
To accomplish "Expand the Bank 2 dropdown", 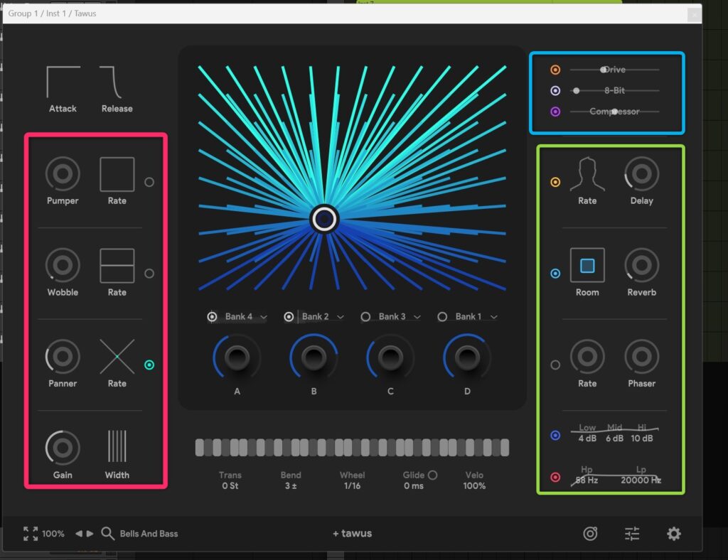I will (x=341, y=317).
